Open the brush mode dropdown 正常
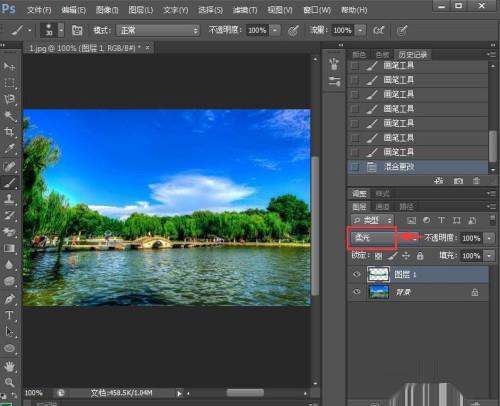Viewport: 500px width, 406px height. 158,30
